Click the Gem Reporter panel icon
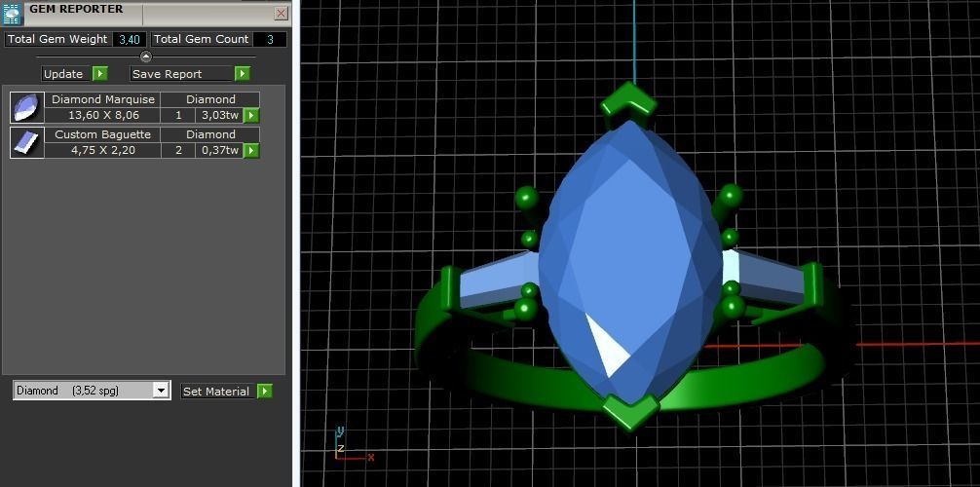The width and height of the screenshot is (980, 487). click(x=13, y=14)
